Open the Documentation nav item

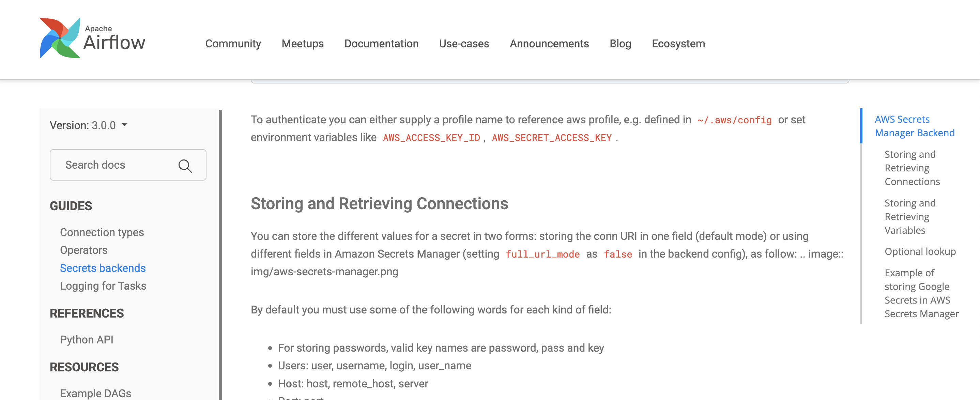pos(381,44)
